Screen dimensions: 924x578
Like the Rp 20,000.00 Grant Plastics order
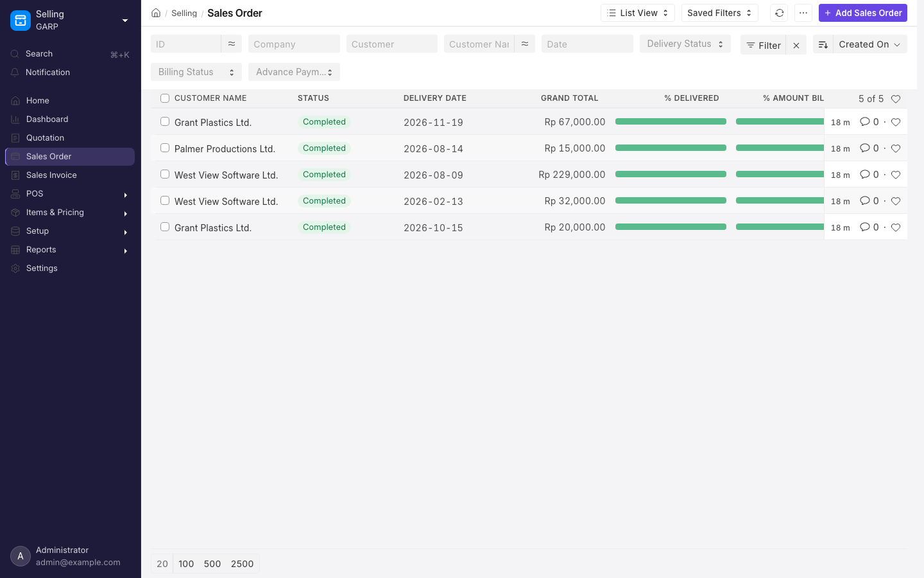click(896, 227)
